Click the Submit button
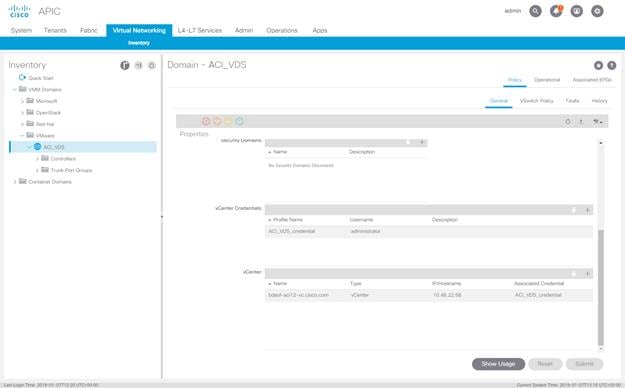This screenshot has width=625, height=388. [x=584, y=364]
